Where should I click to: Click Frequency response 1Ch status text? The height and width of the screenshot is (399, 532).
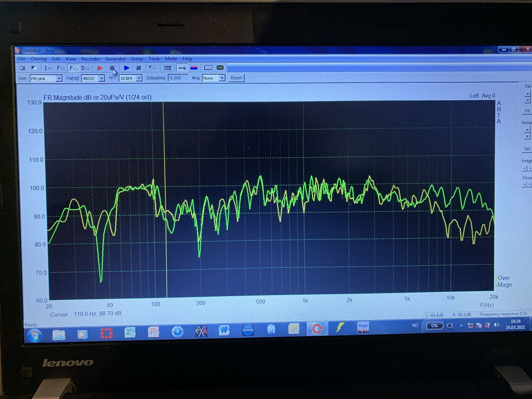[x=503, y=314]
